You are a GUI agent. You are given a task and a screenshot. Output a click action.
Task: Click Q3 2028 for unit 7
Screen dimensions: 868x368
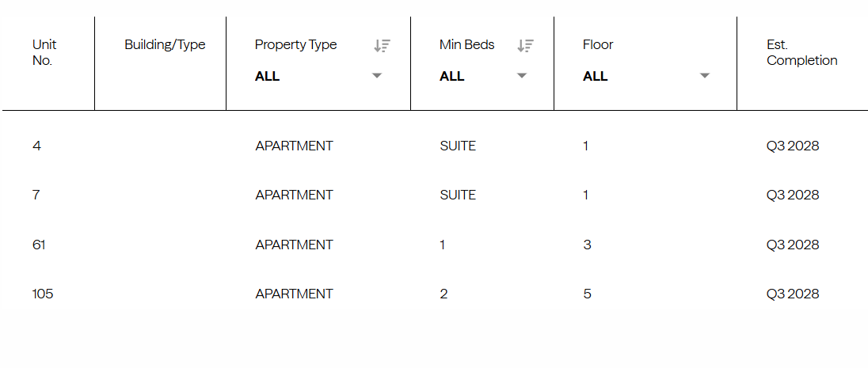[792, 195]
